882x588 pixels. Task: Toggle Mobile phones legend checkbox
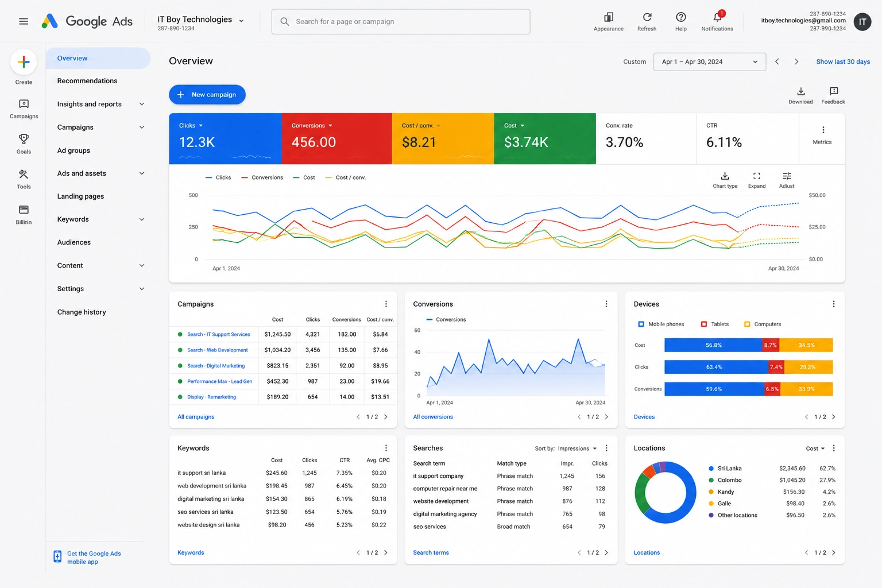[641, 324]
